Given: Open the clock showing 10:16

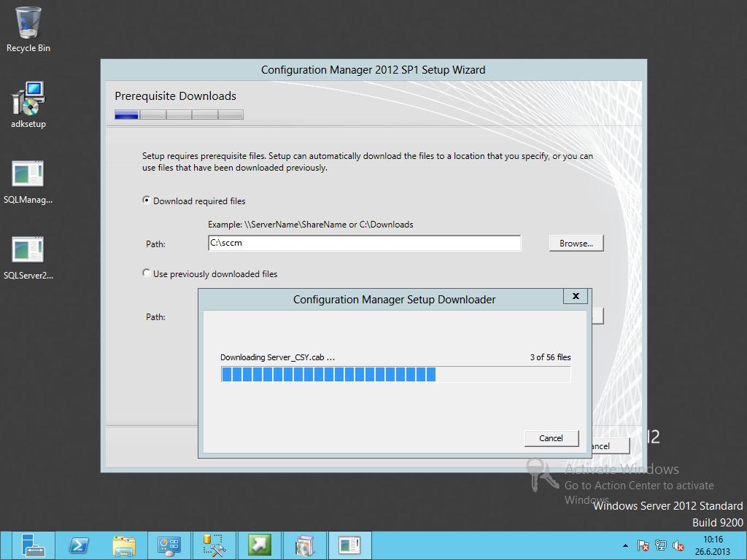Looking at the screenshot, I should 713,545.
